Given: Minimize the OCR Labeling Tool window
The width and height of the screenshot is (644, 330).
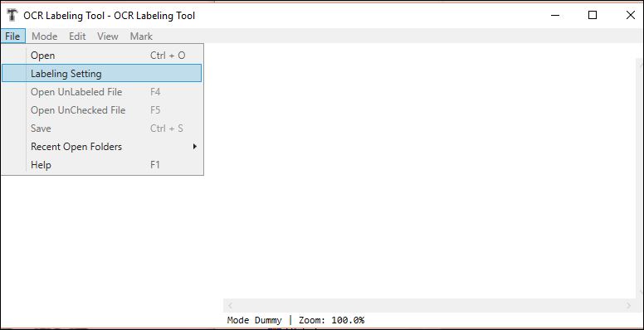Looking at the screenshot, I should tap(555, 15).
